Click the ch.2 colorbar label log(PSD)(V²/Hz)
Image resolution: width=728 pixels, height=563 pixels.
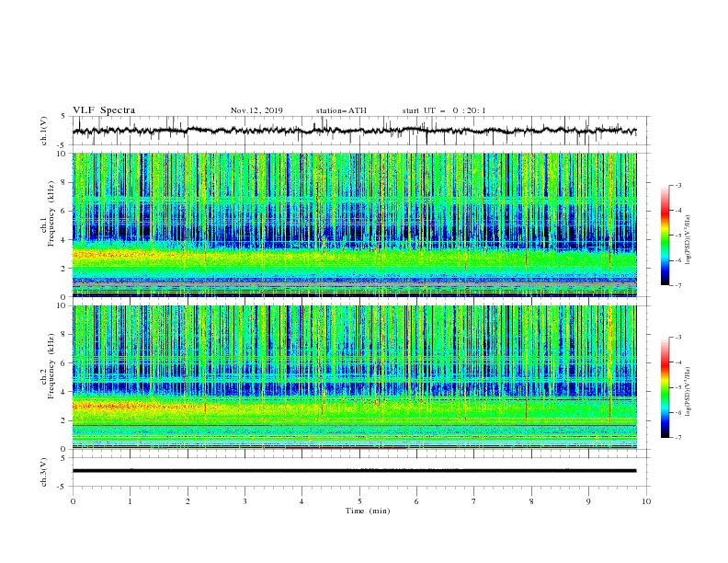pos(688,391)
